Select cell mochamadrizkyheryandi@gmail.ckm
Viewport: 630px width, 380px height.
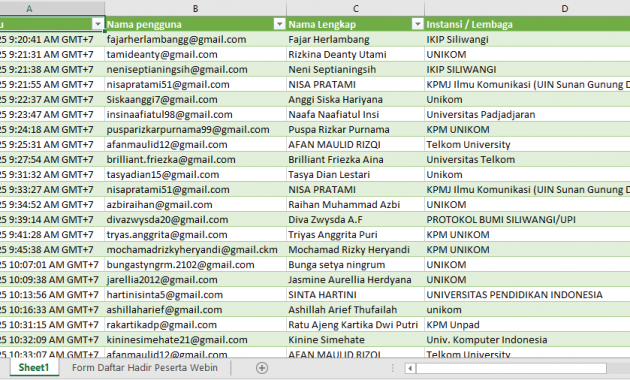[196, 249]
